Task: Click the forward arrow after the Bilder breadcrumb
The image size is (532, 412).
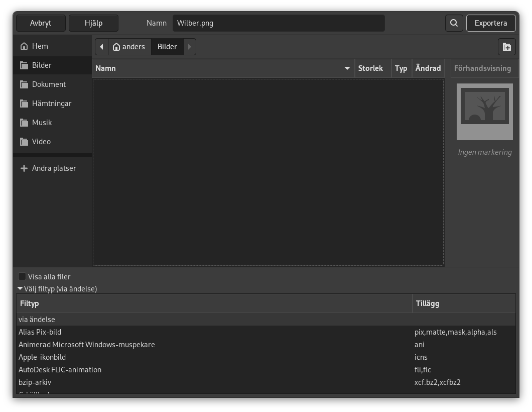Action: [189, 46]
